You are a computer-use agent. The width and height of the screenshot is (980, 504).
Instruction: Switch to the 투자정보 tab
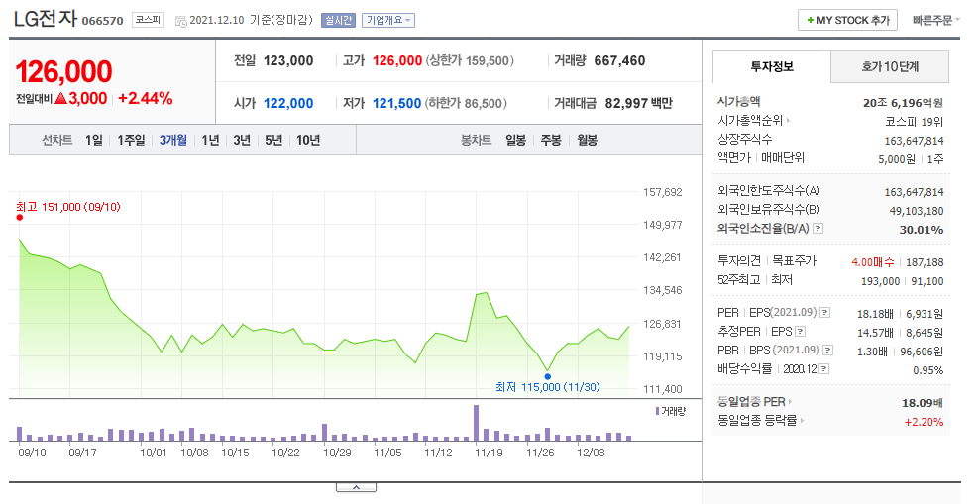(x=772, y=66)
